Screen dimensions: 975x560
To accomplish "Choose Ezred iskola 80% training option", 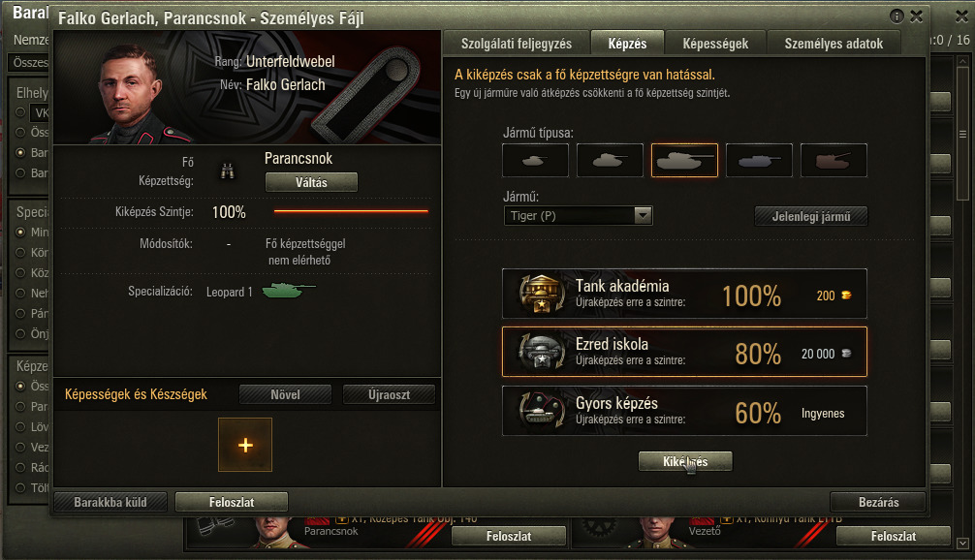I will [x=684, y=352].
